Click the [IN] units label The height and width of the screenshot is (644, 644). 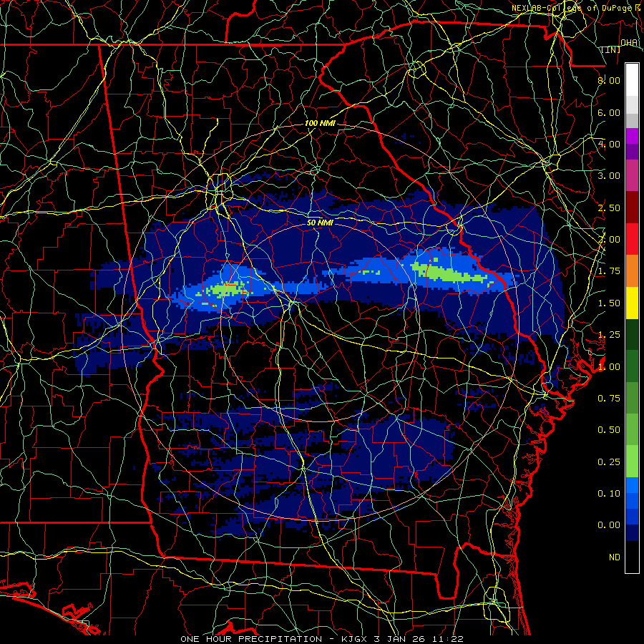tap(611, 49)
